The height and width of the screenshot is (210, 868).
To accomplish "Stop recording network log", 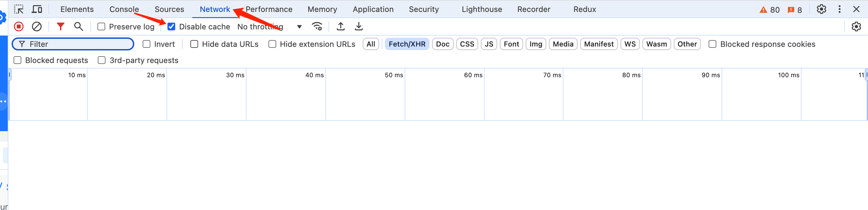I will coord(19,26).
